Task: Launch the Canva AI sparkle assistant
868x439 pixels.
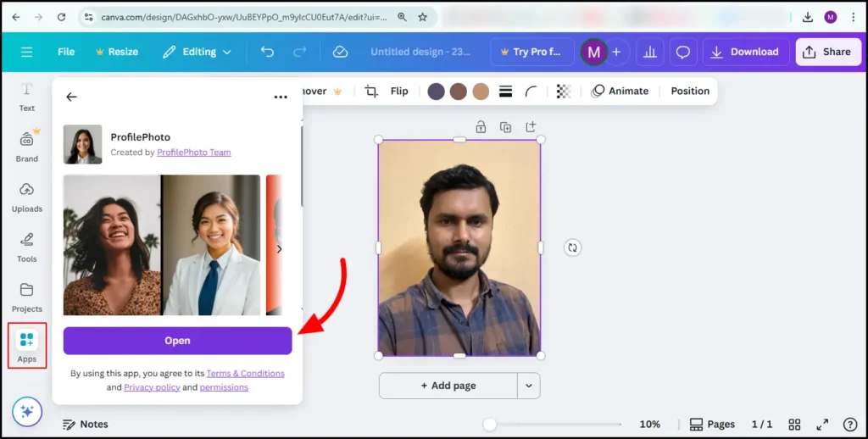Action: (27, 412)
